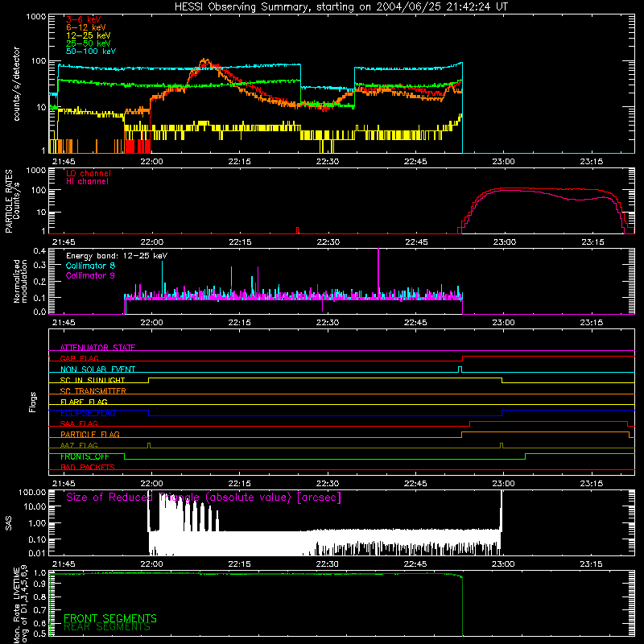Click the 'Collimator 9' legend label

coord(90,275)
